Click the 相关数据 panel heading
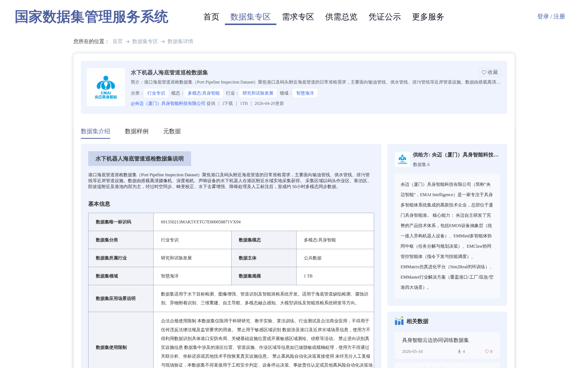 (417, 321)
